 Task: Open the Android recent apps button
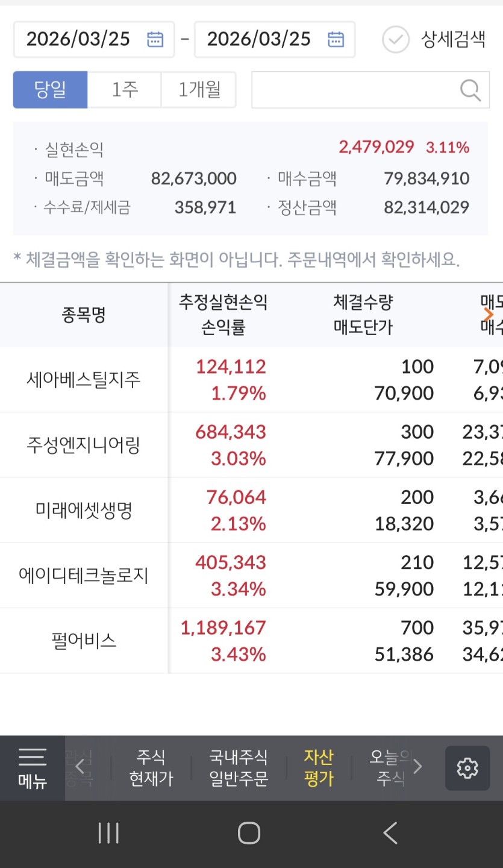click(108, 834)
